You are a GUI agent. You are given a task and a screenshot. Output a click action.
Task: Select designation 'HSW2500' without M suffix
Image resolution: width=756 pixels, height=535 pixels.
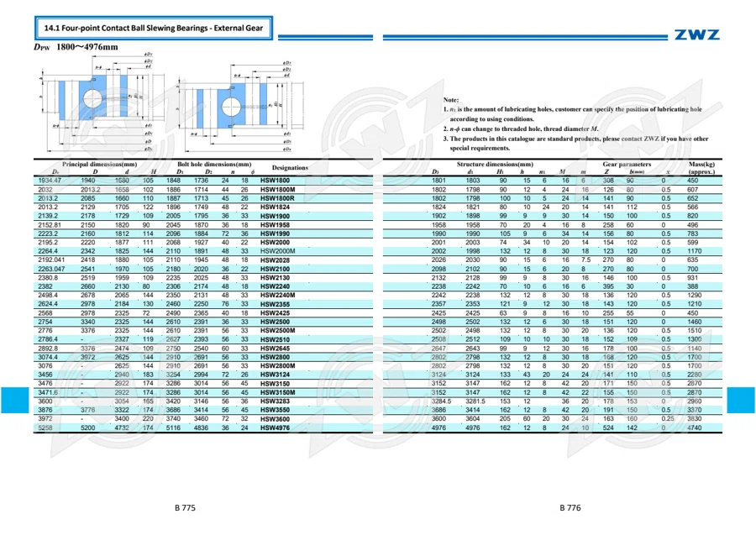click(x=275, y=322)
